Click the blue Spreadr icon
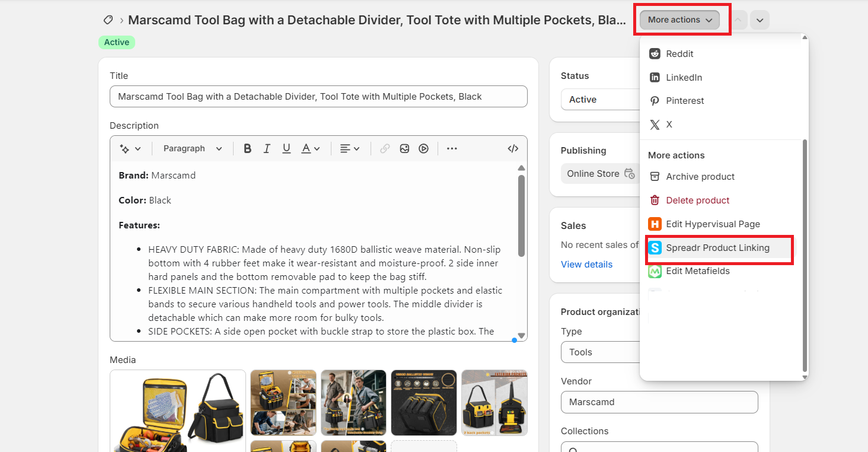This screenshot has width=868, height=452. [655, 248]
